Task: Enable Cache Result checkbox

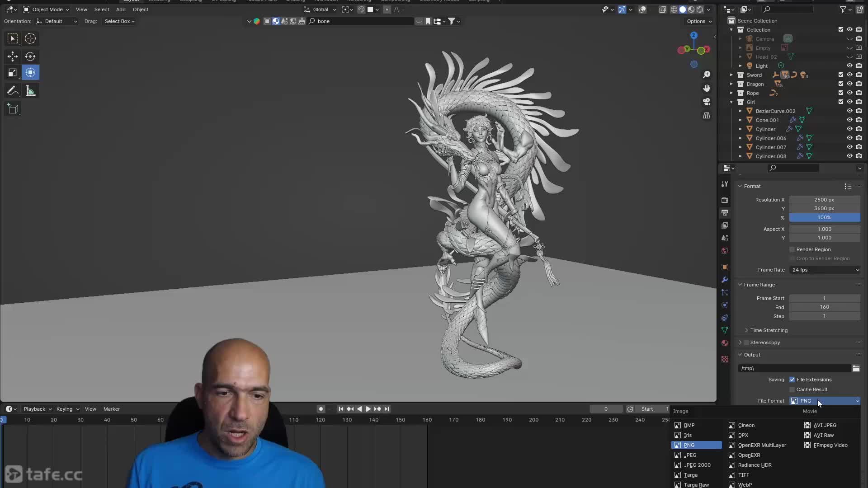Action: 792,389
